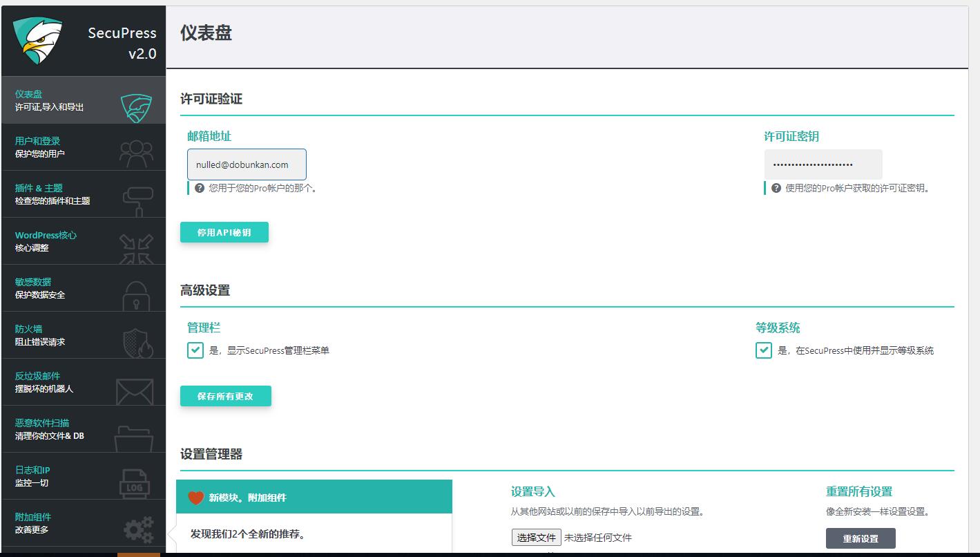Open the 反垃圾邮件 module
This screenshot has height=557, width=980.
tap(84, 382)
